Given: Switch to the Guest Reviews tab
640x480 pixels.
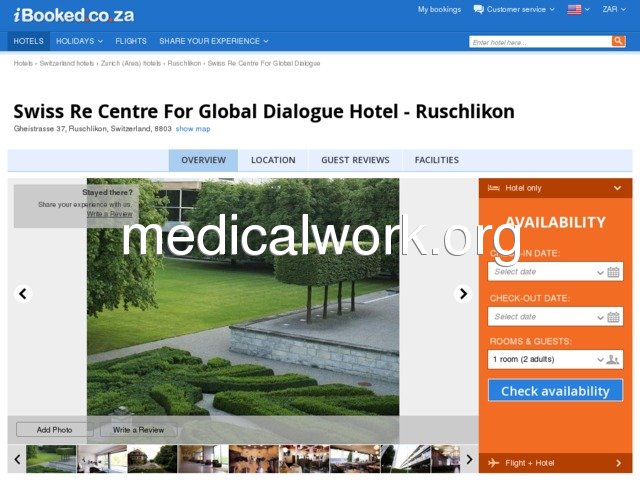Looking at the screenshot, I should point(355,160).
